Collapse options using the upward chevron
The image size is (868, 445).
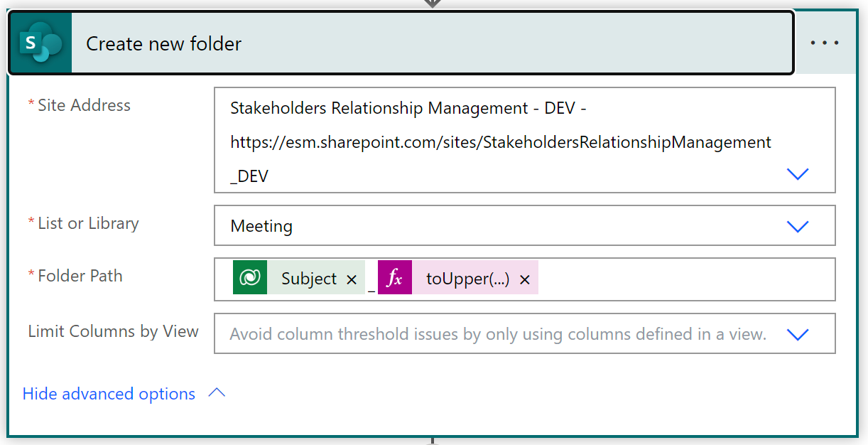[216, 392]
